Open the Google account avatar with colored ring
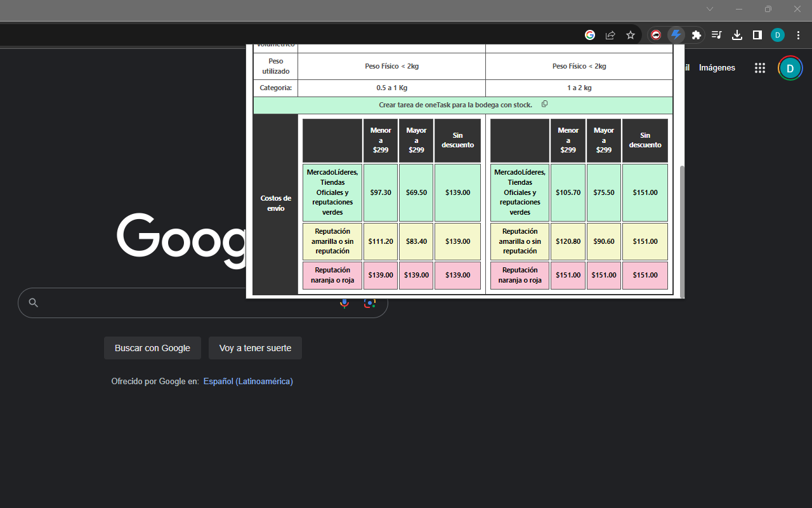Image resolution: width=812 pixels, height=508 pixels. (x=790, y=68)
